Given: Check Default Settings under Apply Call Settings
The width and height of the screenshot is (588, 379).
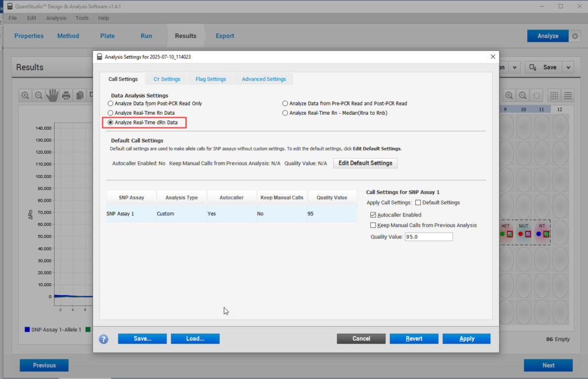Looking at the screenshot, I should coord(418,203).
